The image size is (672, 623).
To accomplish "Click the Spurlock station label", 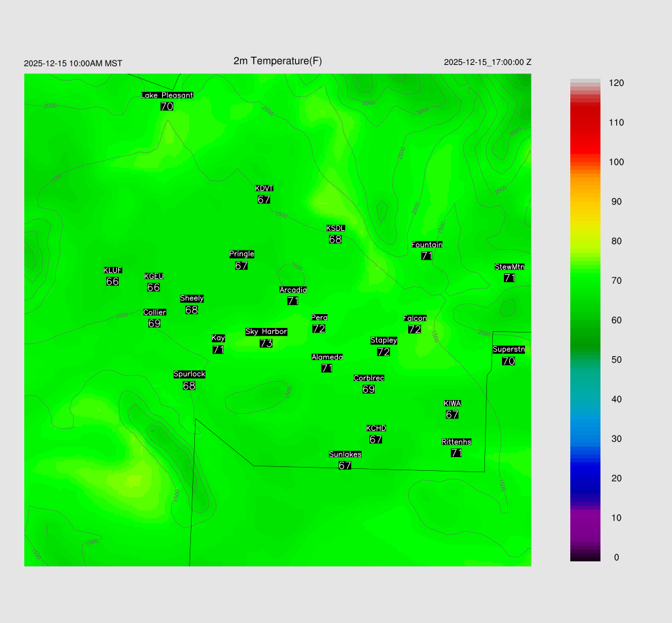I will pos(189,374).
